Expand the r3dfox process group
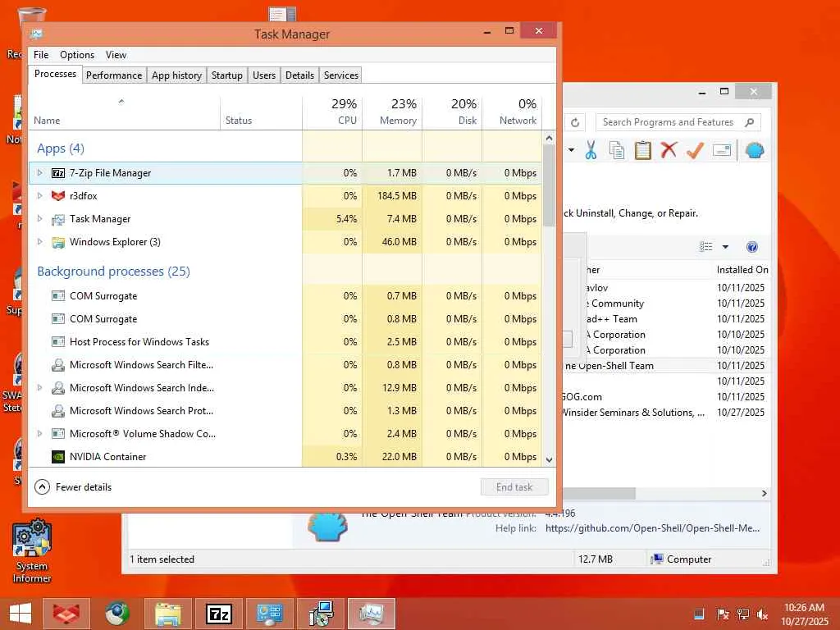Screen dimensions: 840x630 (39, 196)
